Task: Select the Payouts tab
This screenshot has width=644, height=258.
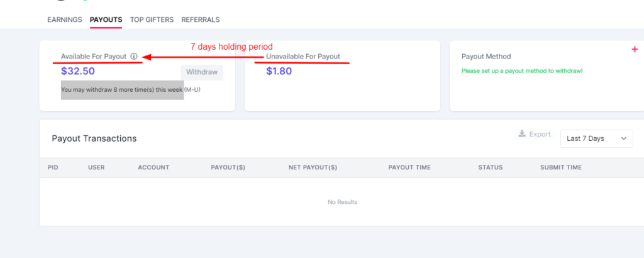Action: click(106, 20)
